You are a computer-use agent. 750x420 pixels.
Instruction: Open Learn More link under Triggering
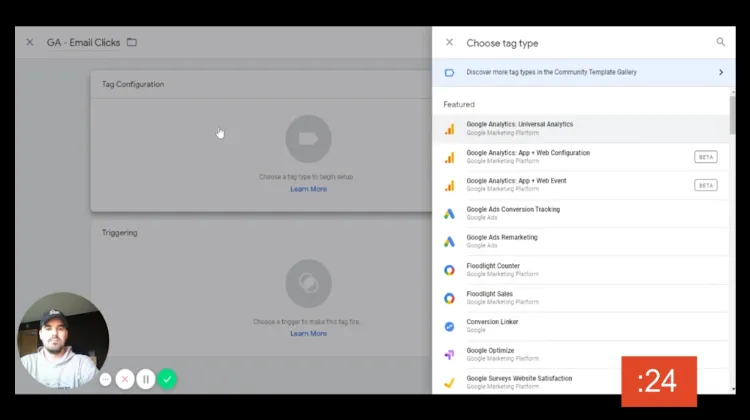pos(309,333)
